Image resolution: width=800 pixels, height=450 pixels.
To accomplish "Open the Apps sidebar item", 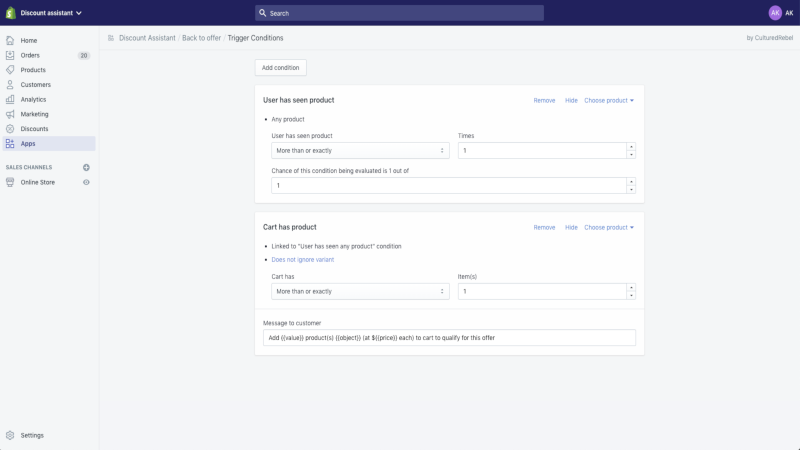I will click(x=48, y=144).
